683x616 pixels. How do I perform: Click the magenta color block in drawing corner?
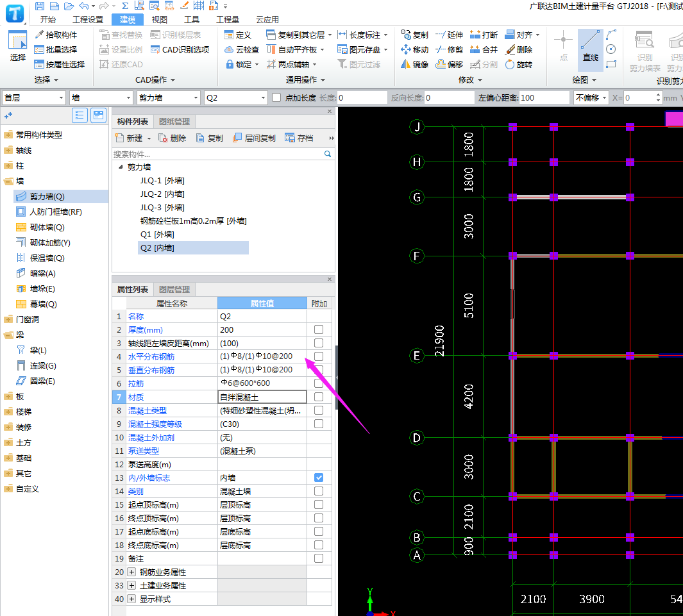pos(674,119)
